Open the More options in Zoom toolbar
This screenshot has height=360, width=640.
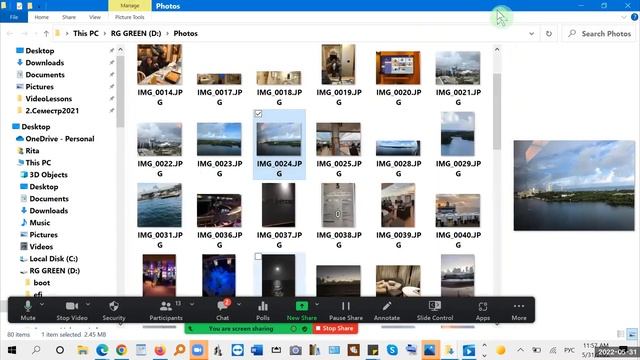tap(519, 310)
